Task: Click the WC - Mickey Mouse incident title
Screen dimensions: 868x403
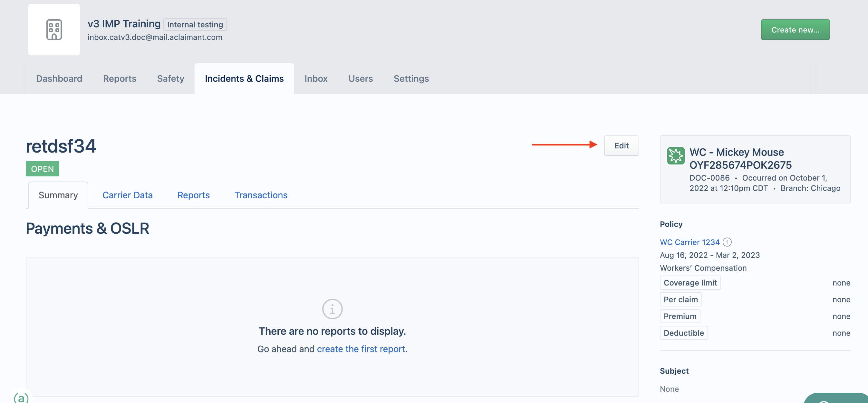Action: (740, 159)
